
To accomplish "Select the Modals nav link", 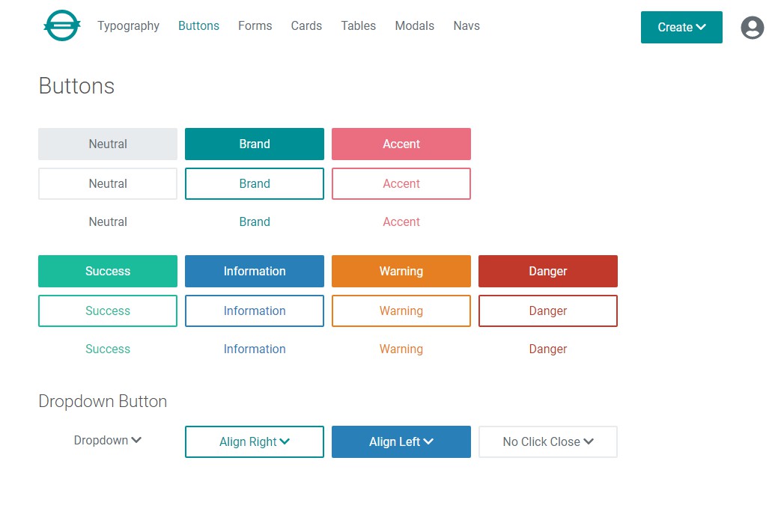I will tap(414, 26).
